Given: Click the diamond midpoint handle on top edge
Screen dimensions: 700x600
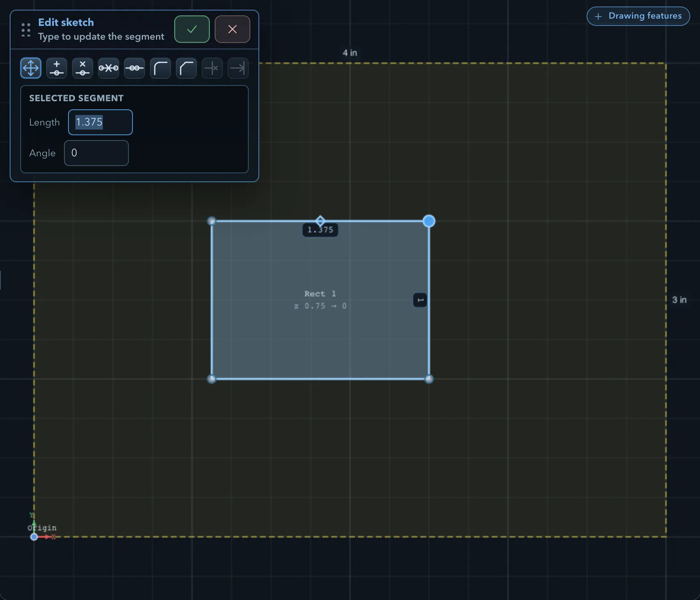Looking at the screenshot, I should point(320,221).
